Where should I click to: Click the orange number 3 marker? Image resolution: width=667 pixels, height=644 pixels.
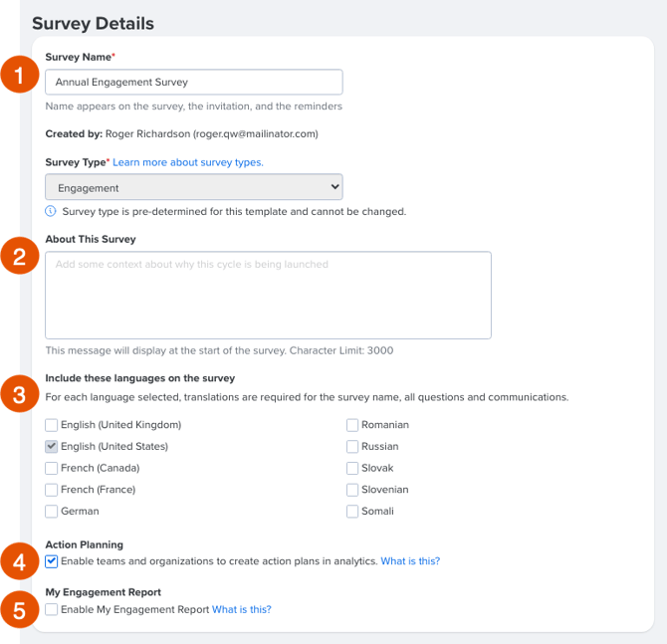[x=20, y=394]
